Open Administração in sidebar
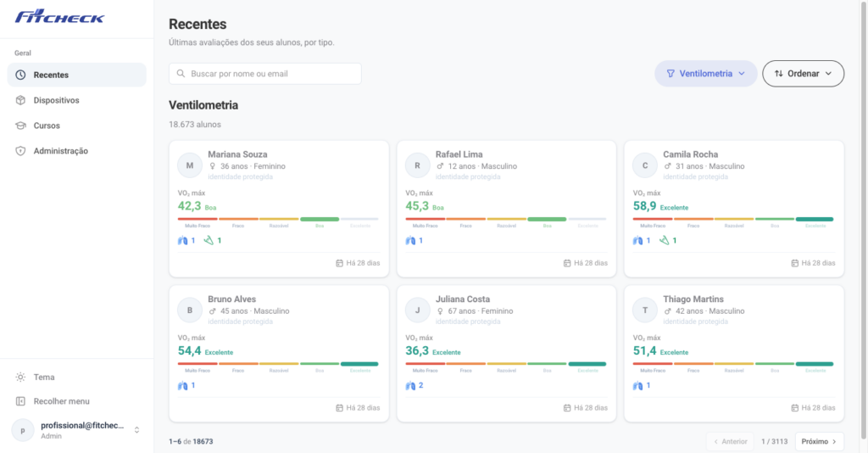Screen dimensions: 868x453 coord(77,151)
